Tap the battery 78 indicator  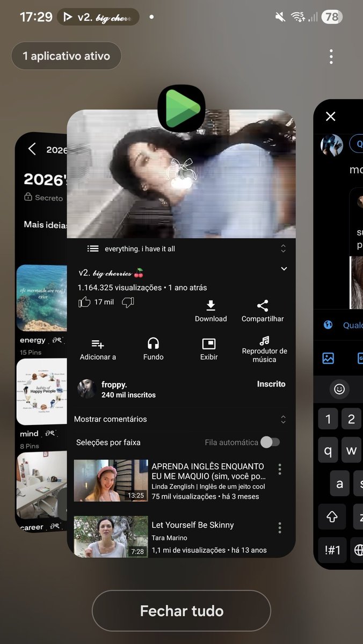[332, 17]
